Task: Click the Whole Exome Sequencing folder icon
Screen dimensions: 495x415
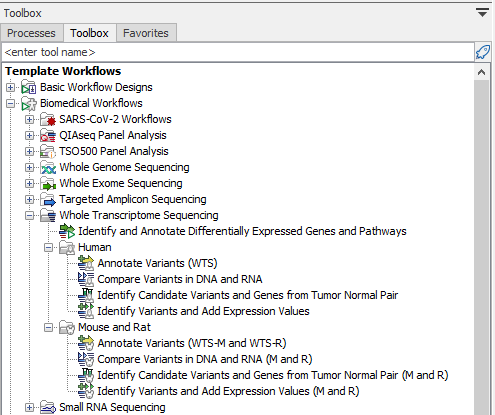Action: coord(48,183)
